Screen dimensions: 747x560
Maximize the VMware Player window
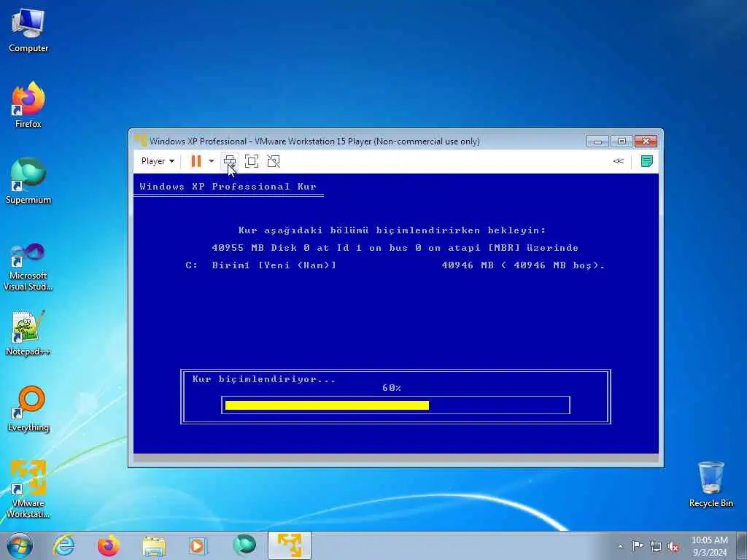tap(622, 141)
